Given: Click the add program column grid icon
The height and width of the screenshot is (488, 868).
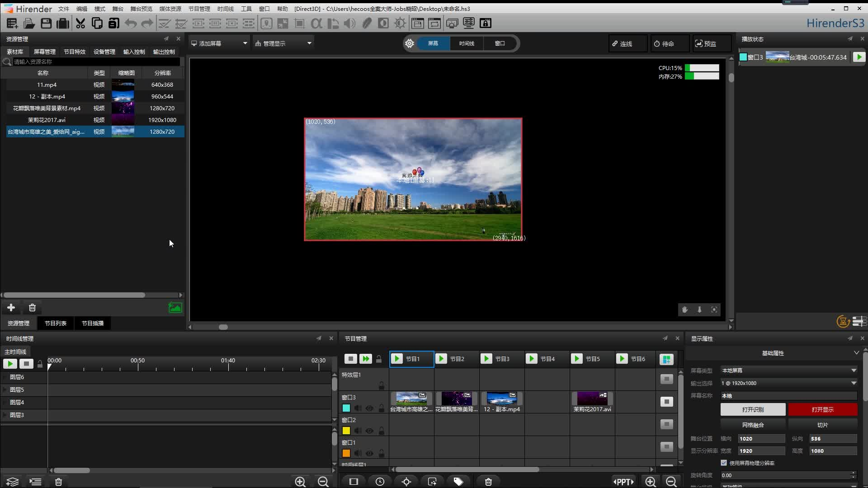Looking at the screenshot, I should pyautogui.click(x=666, y=359).
